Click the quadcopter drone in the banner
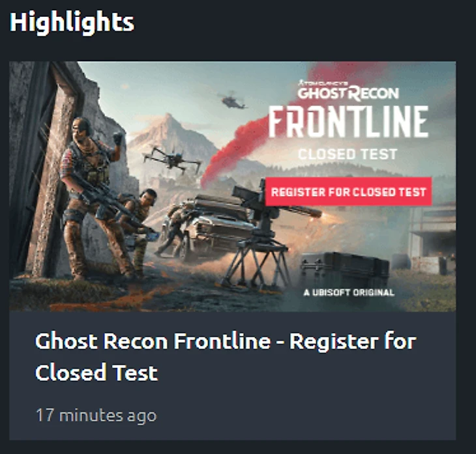The height and width of the screenshot is (454, 476). click(x=172, y=159)
